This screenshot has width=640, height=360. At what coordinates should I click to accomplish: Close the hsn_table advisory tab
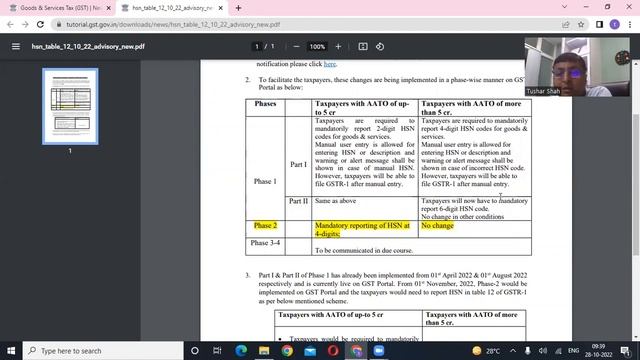[x=221, y=8]
